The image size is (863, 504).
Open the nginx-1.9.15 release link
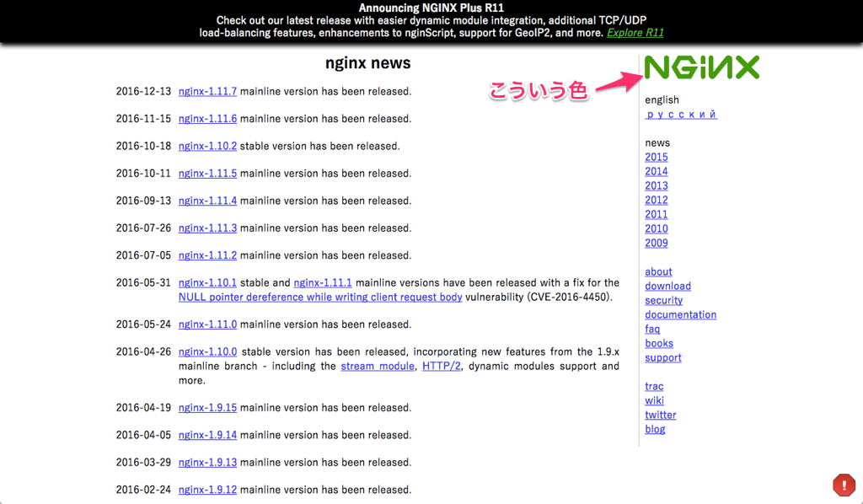pos(207,408)
